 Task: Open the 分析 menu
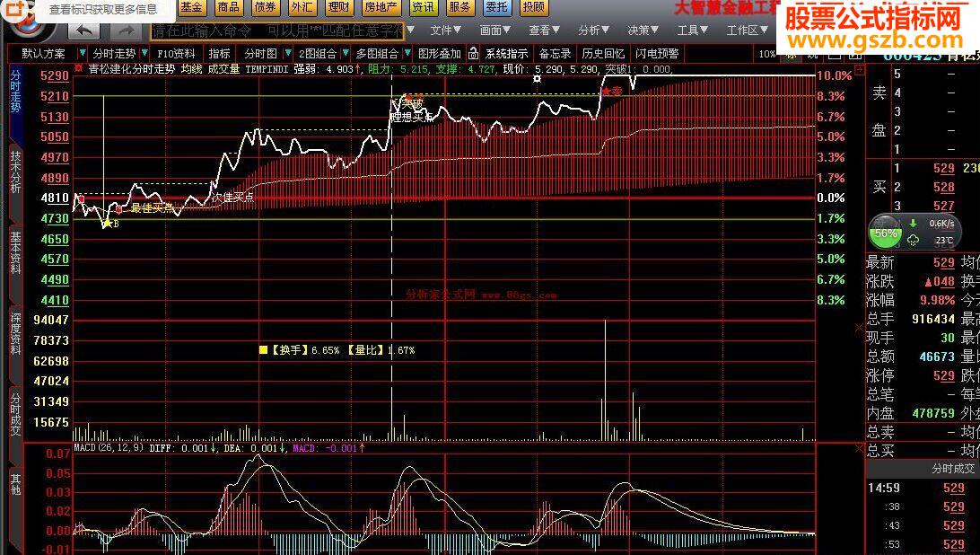coord(594,30)
